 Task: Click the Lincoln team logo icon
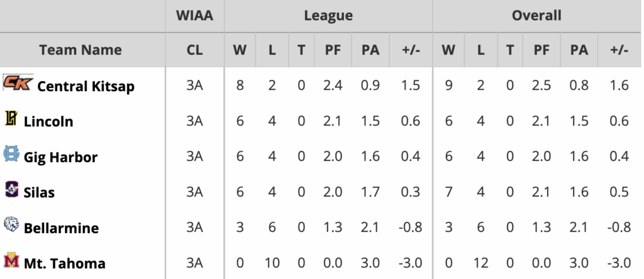click(11, 119)
